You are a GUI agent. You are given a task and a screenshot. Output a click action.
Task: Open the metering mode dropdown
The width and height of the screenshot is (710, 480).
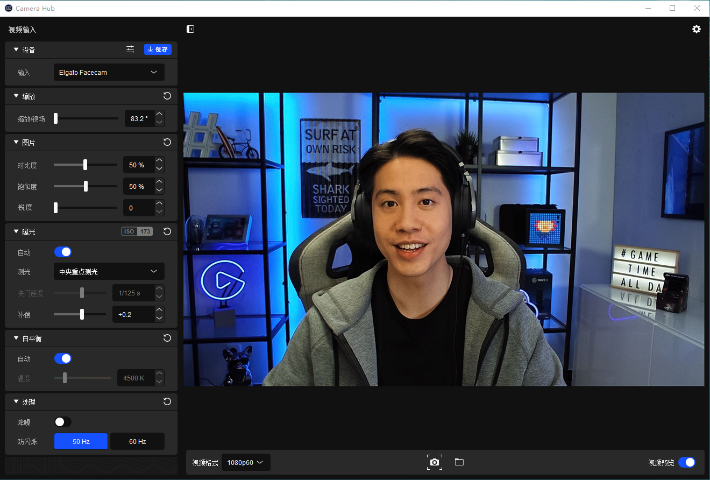click(x=109, y=271)
